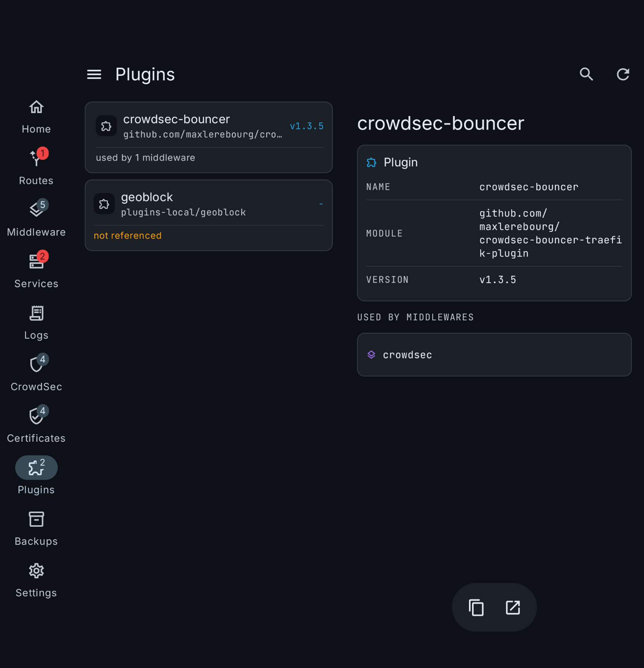The height and width of the screenshot is (668, 644).
Task: Click the USED BY MIDDLEWARES heading
Action: (415, 317)
